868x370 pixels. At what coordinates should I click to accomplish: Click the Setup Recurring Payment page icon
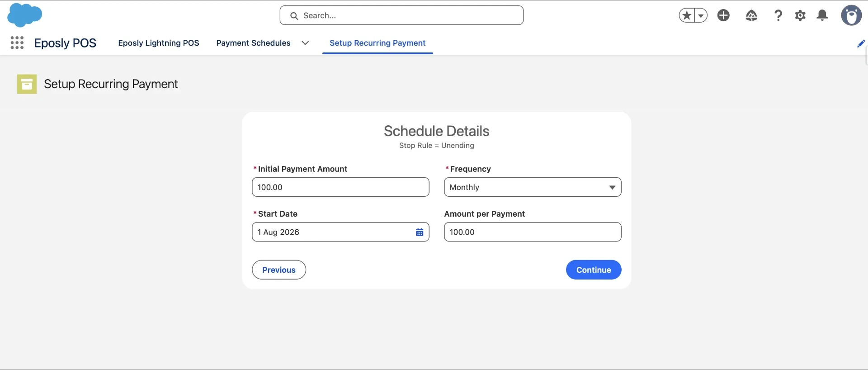[27, 84]
